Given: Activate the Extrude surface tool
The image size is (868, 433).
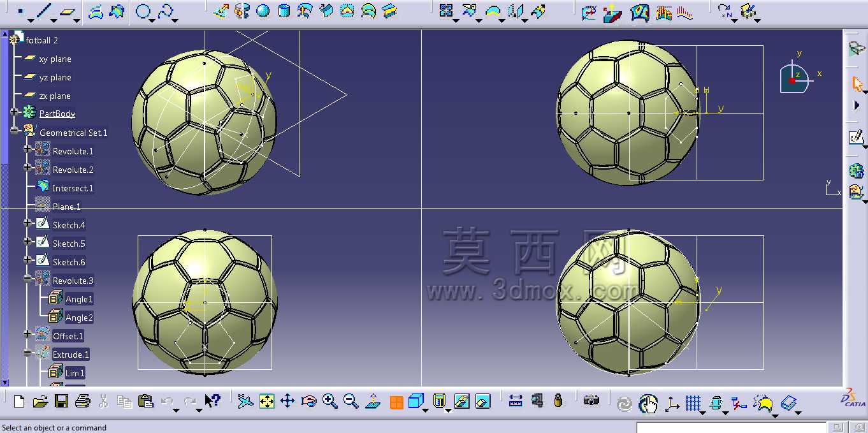Looking at the screenshot, I should pyautogui.click(x=221, y=11).
